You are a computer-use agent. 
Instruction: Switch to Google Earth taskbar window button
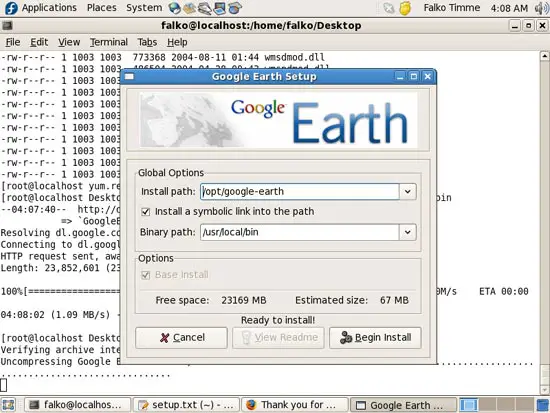click(x=403, y=405)
